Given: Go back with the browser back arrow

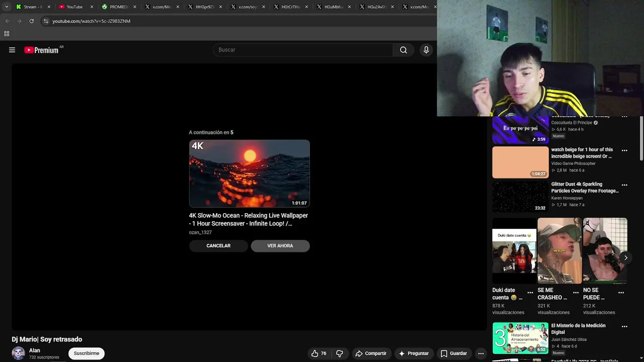Looking at the screenshot, I should (x=7, y=21).
